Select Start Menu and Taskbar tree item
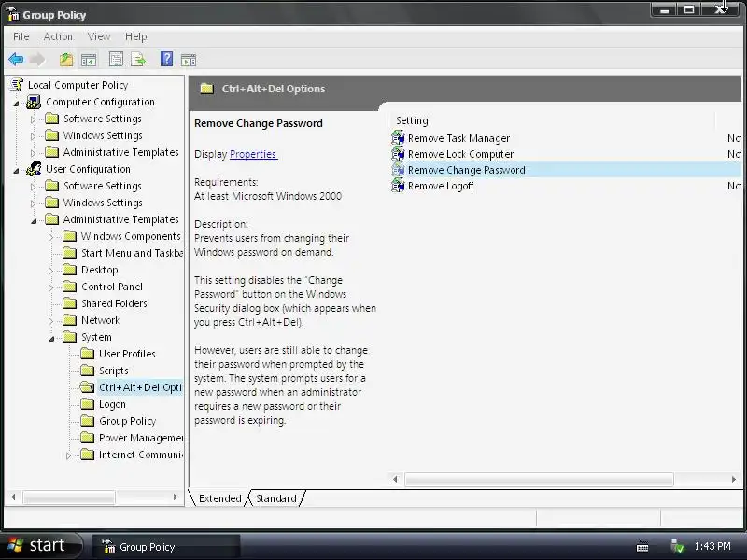 pos(132,253)
